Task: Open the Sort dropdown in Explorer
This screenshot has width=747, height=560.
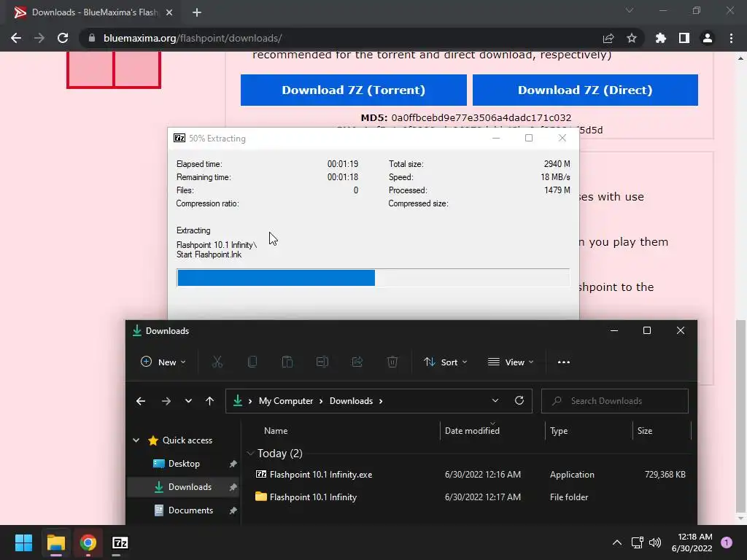Action: (446, 362)
